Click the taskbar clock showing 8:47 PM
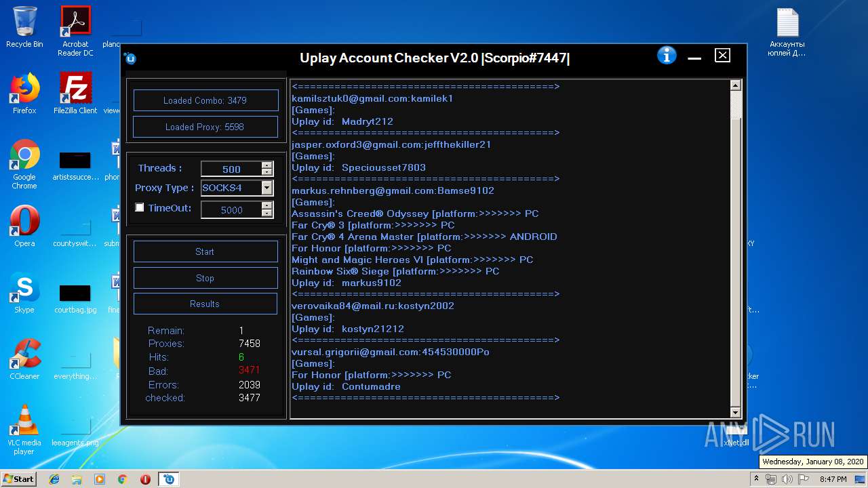 [x=834, y=479]
